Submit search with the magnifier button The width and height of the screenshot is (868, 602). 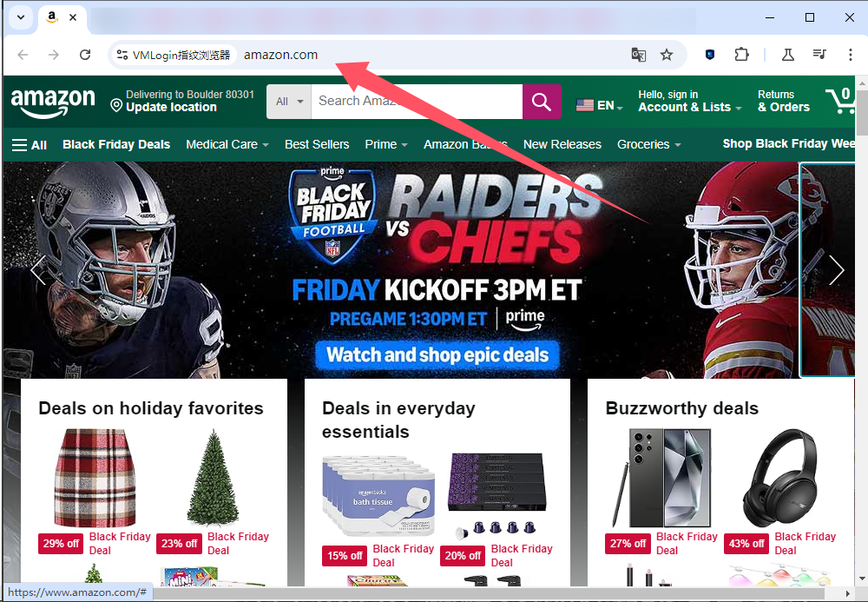pos(542,102)
